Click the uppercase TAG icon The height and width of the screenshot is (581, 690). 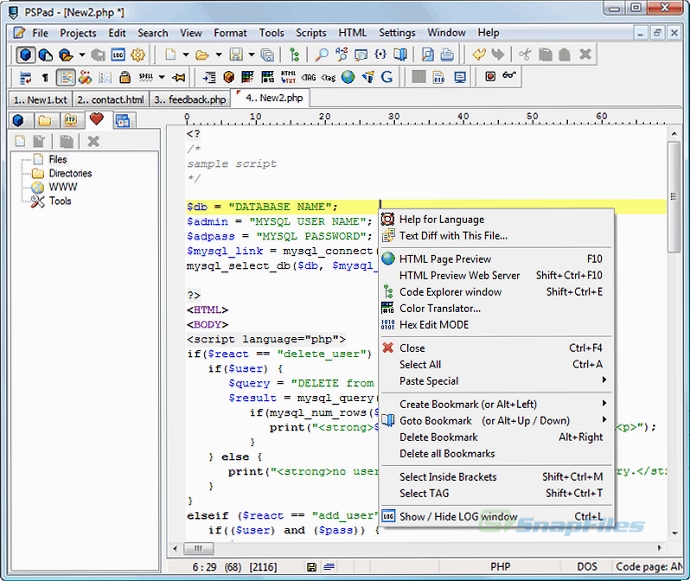[308, 77]
